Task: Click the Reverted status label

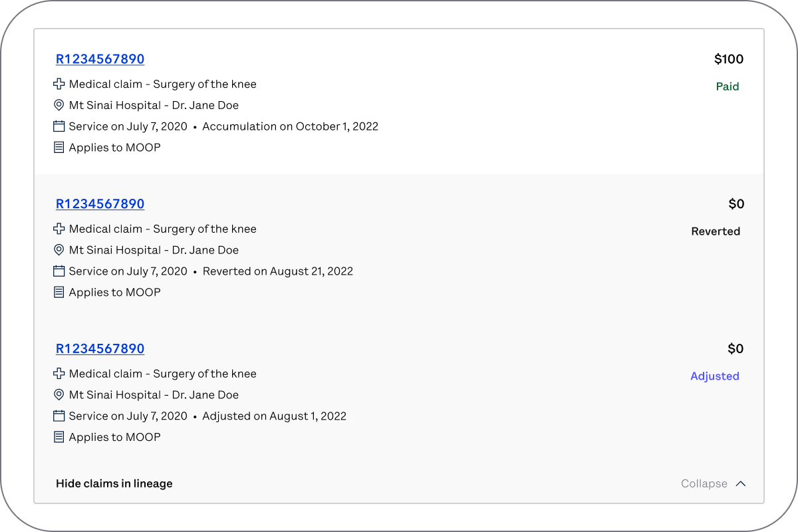Action: 716,231
